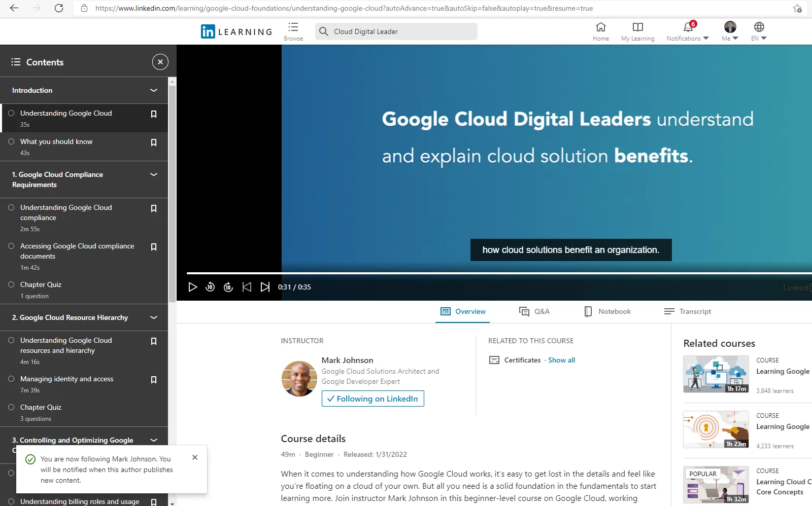Image resolution: width=812 pixels, height=506 pixels.
Task: Open Understanding Google Cloud compliance video
Action: [66, 212]
